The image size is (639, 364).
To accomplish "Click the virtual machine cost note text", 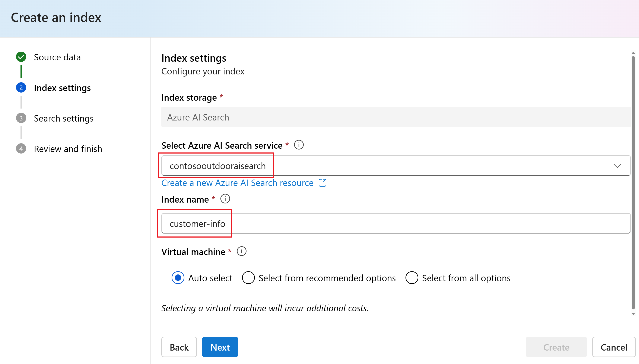I will (x=265, y=308).
